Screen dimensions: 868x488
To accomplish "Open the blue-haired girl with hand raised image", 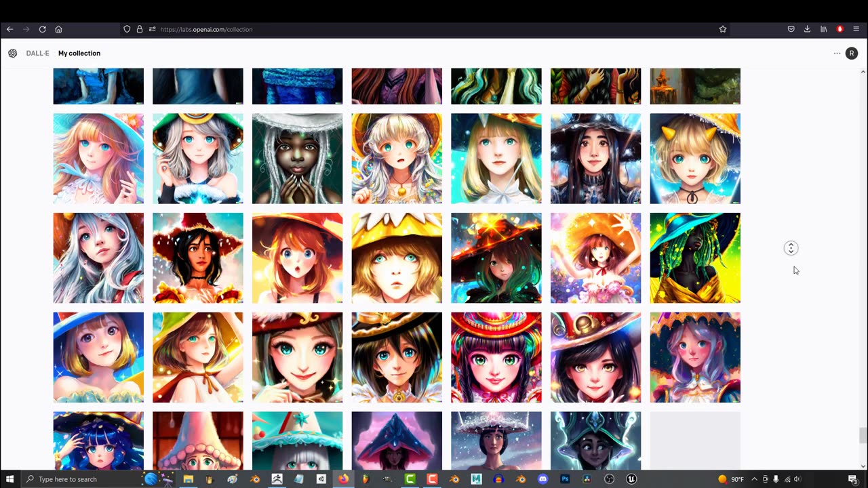I will pyautogui.click(x=98, y=441).
